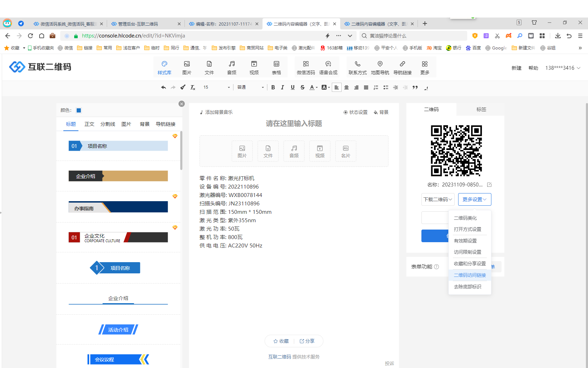Open the font size 15 dropdown
The width and height of the screenshot is (588, 368).
coord(216,87)
